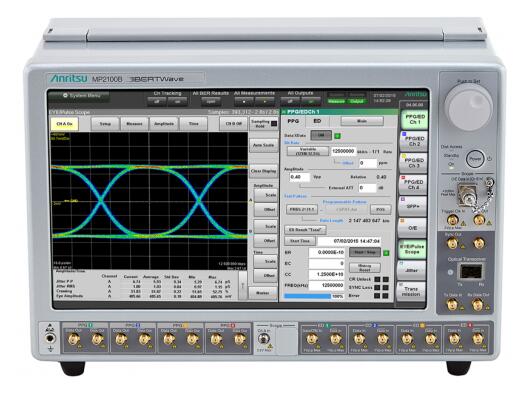Toggle the Ch B Off button
The height and width of the screenshot is (393, 529).
(234, 124)
